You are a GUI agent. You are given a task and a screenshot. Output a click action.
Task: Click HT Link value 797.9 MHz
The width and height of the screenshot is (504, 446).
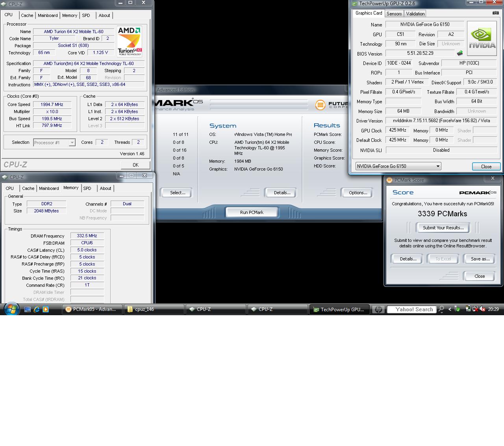tap(52, 126)
